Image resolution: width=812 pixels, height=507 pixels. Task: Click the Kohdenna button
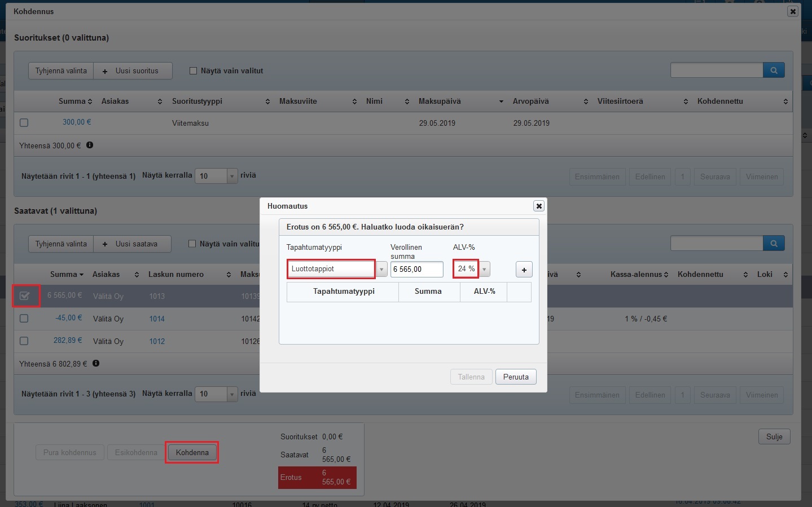pyautogui.click(x=192, y=452)
